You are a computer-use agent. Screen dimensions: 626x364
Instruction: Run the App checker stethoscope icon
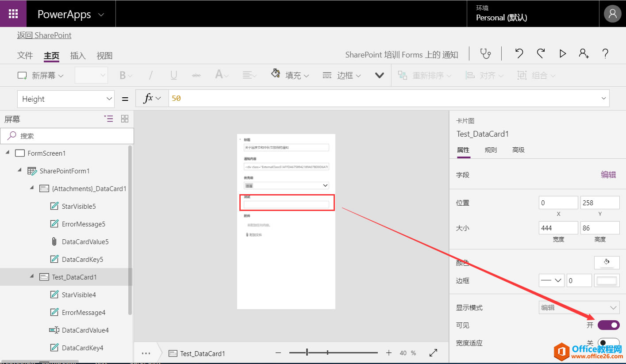coord(485,54)
